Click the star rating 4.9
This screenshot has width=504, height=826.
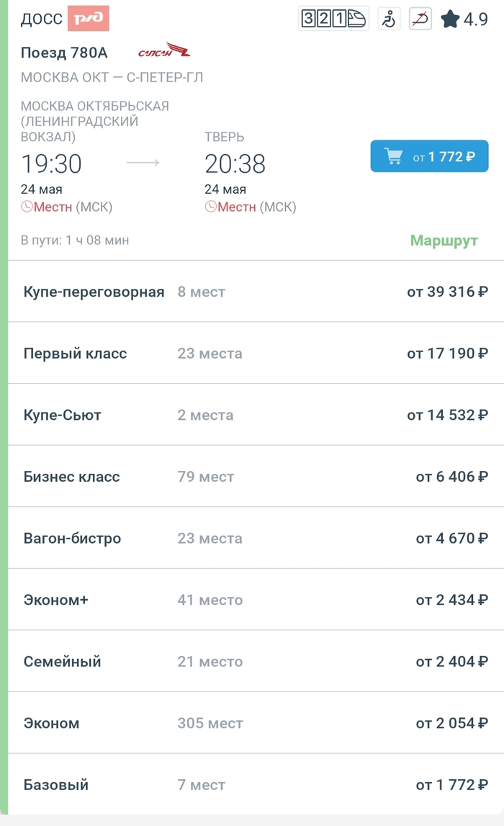[464, 19]
